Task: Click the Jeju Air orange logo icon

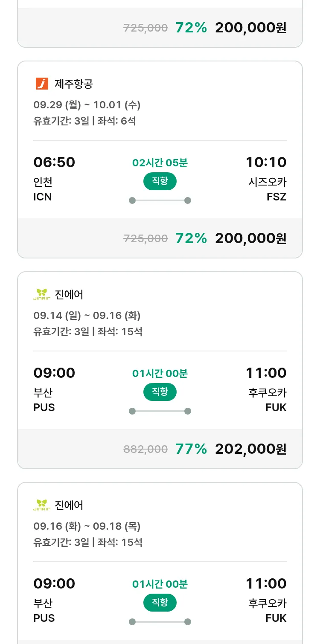Action: (42, 84)
